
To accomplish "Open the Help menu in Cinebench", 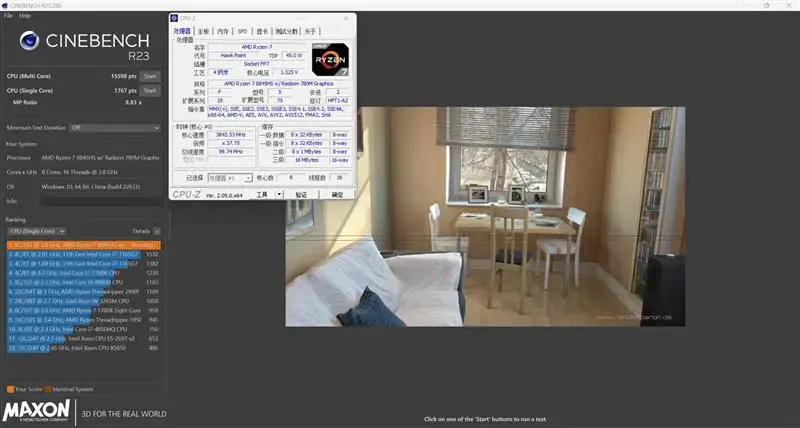I will point(25,16).
